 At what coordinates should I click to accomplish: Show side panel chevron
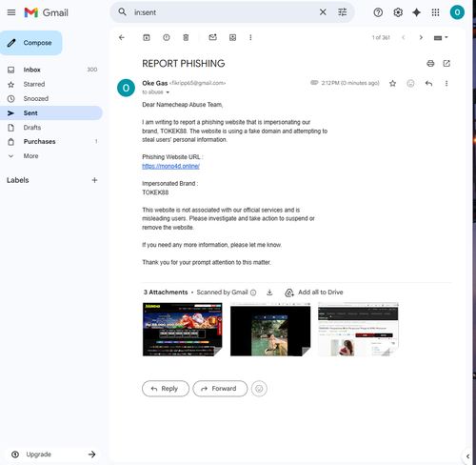467,456
